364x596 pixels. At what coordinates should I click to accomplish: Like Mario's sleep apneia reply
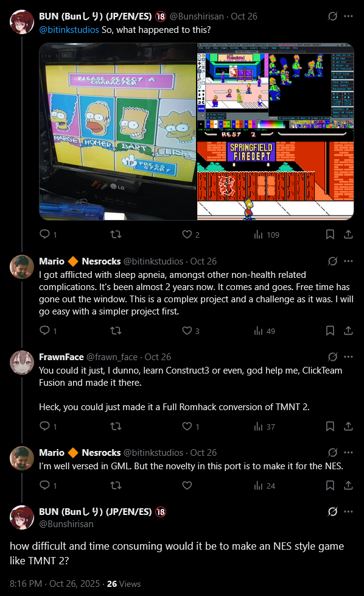coord(187,331)
